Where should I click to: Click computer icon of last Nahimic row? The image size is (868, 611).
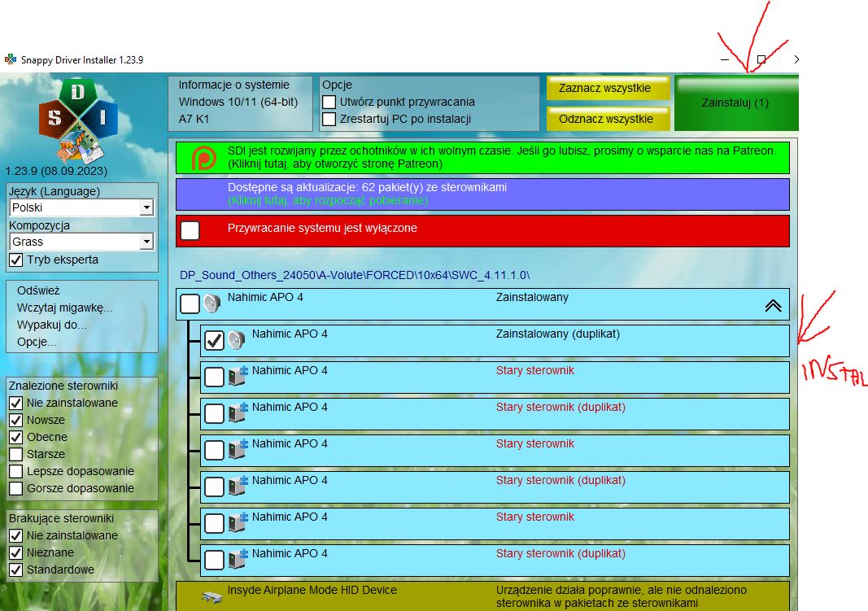(x=238, y=560)
